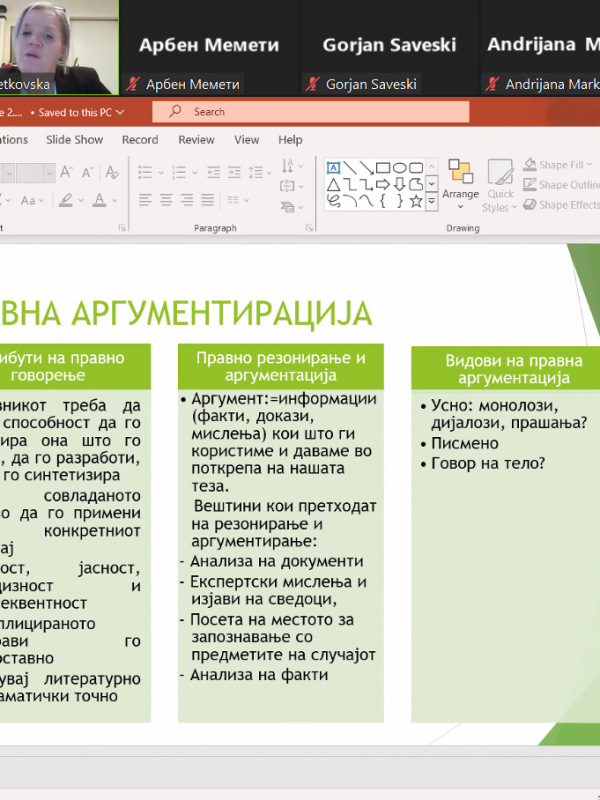Toggle center text alignment

(165, 200)
